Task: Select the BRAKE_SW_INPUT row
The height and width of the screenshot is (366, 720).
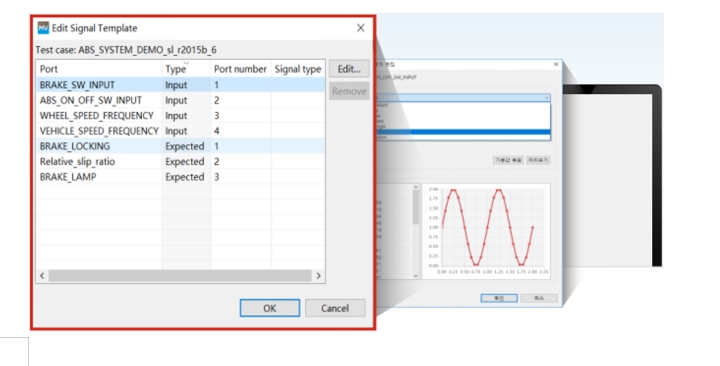Action: pyautogui.click(x=180, y=85)
